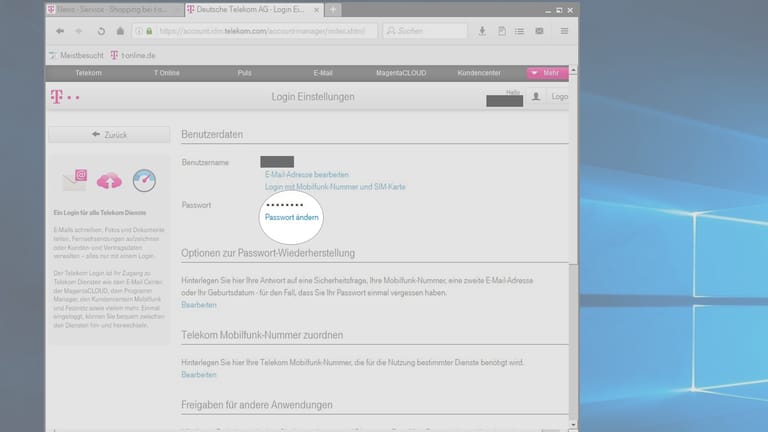The height and width of the screenshot is (432, 768).
Task: Click the padlock security icon in address bar
Action: (149, 31)
